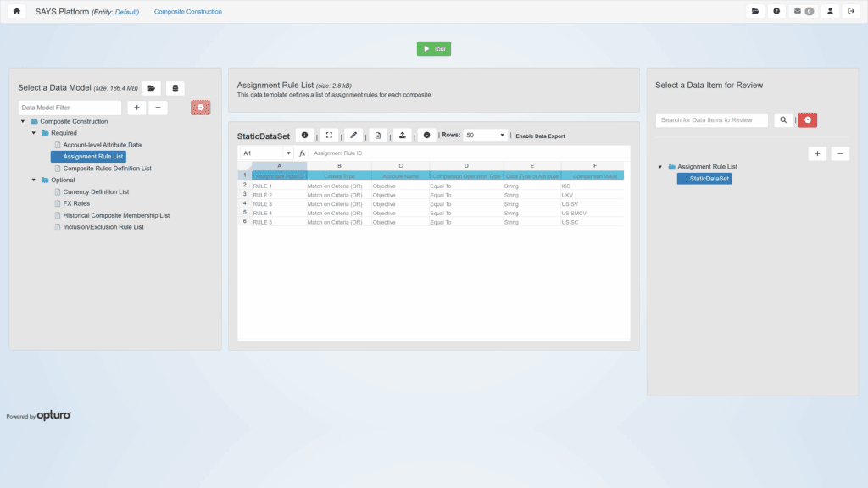Click the StaticDataSet info icon
This screenshot has height=488, width=868.
coord(304,135)
